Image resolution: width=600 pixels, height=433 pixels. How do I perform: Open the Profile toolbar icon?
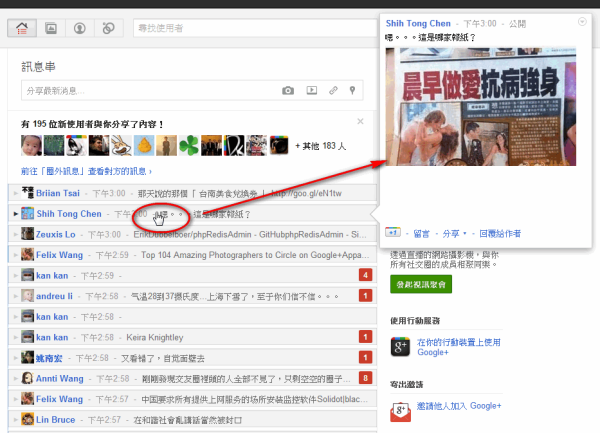coord(80,28)
